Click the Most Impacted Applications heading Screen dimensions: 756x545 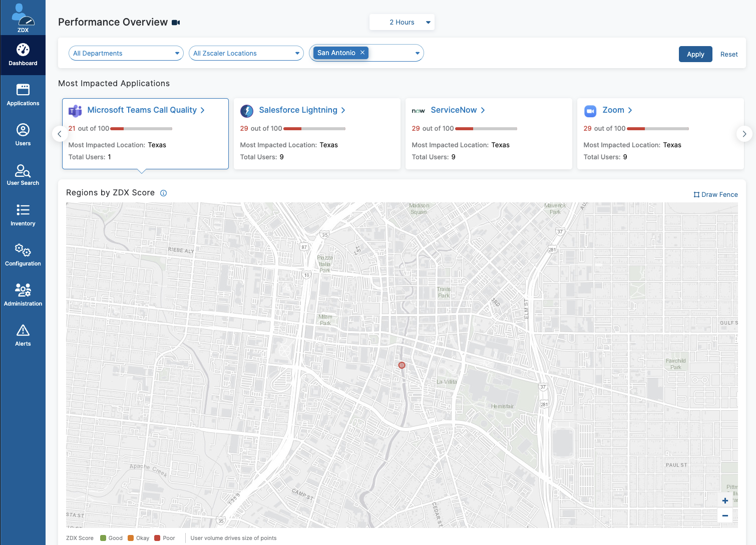click(x=114, y=83)
